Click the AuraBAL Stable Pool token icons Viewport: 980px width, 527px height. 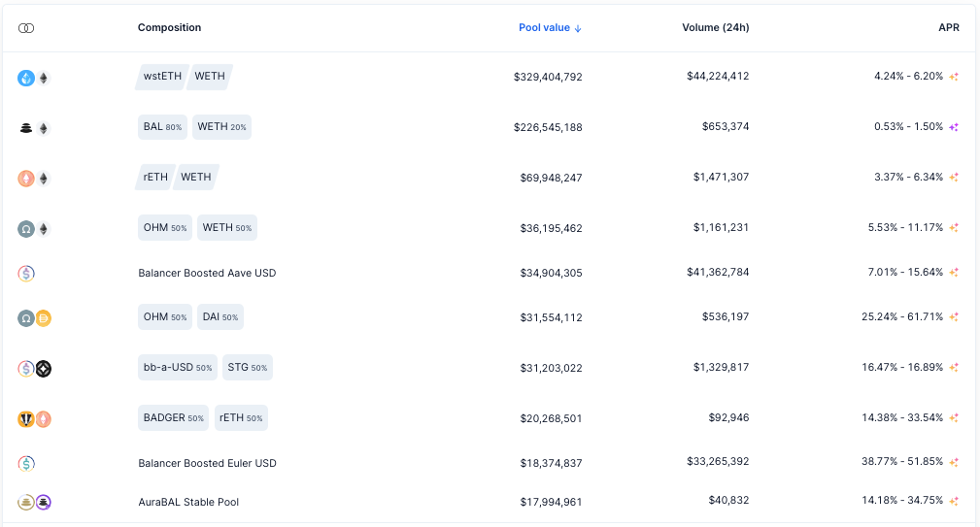pyautogui.click(x=34, y=502)
